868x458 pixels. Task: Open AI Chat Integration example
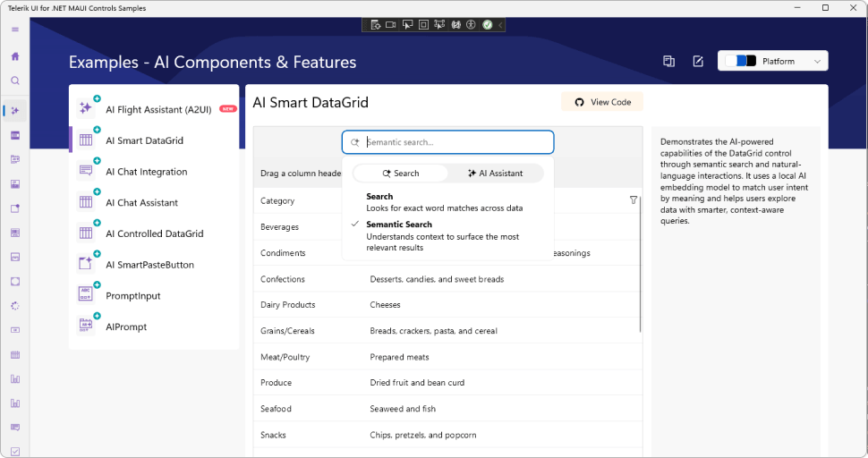pos(154,172)
